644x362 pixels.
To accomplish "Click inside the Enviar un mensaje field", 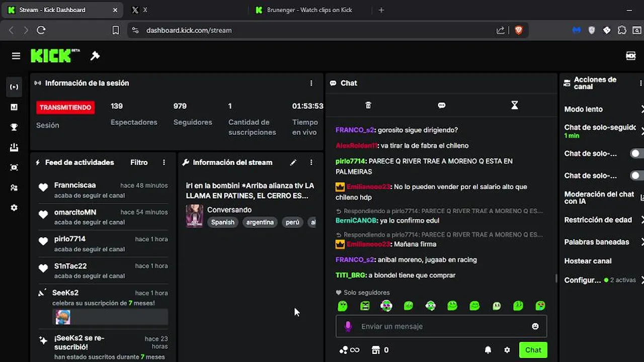I will [x=442, y=326].
